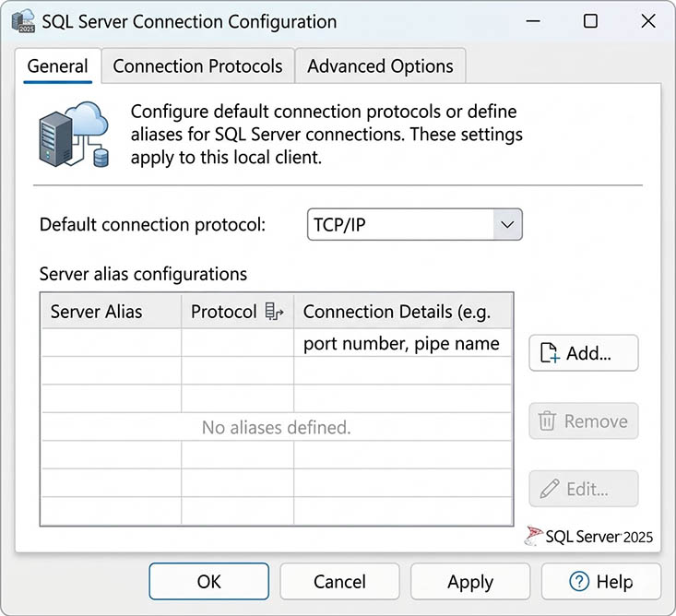Click the 'Default connection protocol:' label
This screenshot has width=676, height=616.
pyautogui.click(x=152, y=225)
